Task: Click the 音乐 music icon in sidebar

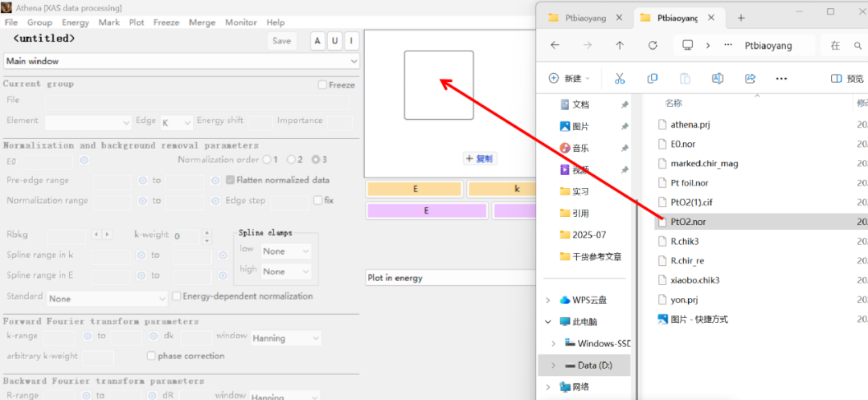Action: pyautogui.click(x=565, y=149)
